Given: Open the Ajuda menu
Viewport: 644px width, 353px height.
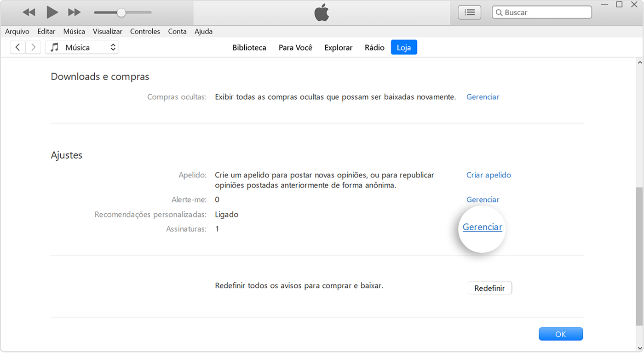Looking at the screenshot, I should pos(203,31).
